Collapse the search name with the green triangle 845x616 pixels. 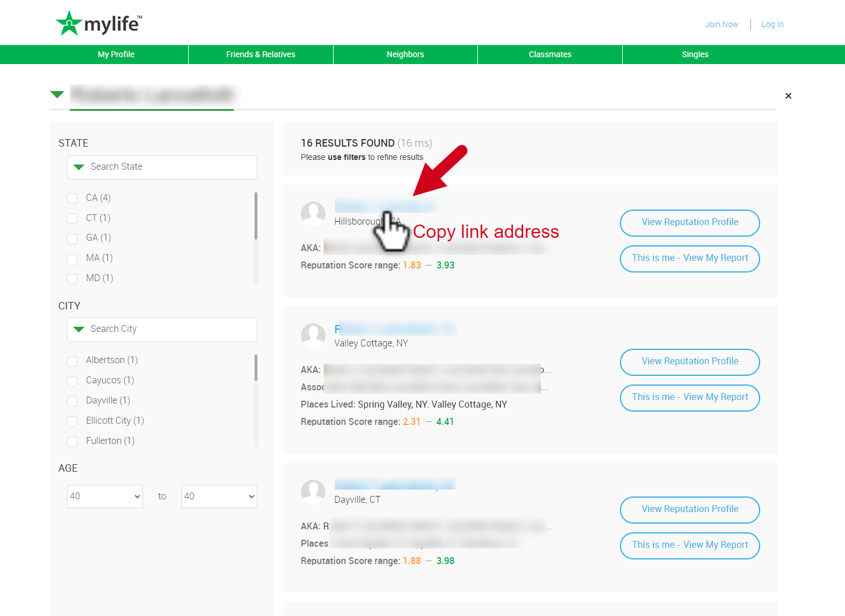pyautogui.click(x=57, y=94)
